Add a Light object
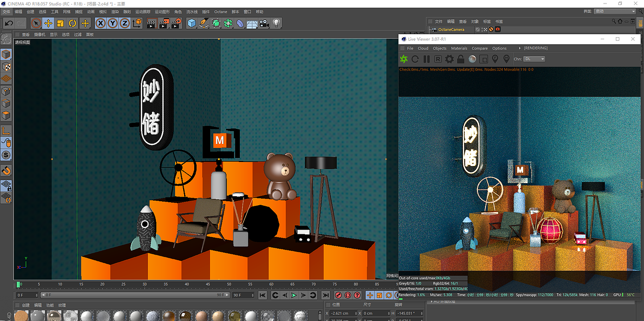 click(276, 23)
